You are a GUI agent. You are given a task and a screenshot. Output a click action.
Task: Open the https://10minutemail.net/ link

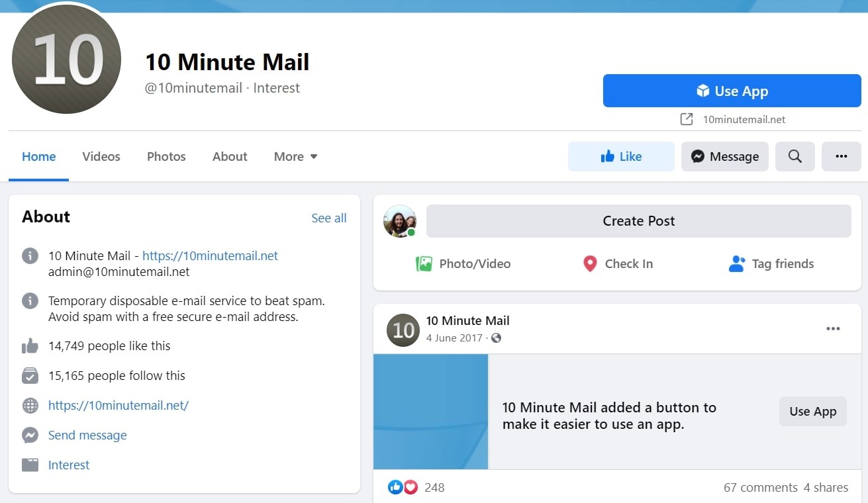pyautogui.click(x=119, y=405)
